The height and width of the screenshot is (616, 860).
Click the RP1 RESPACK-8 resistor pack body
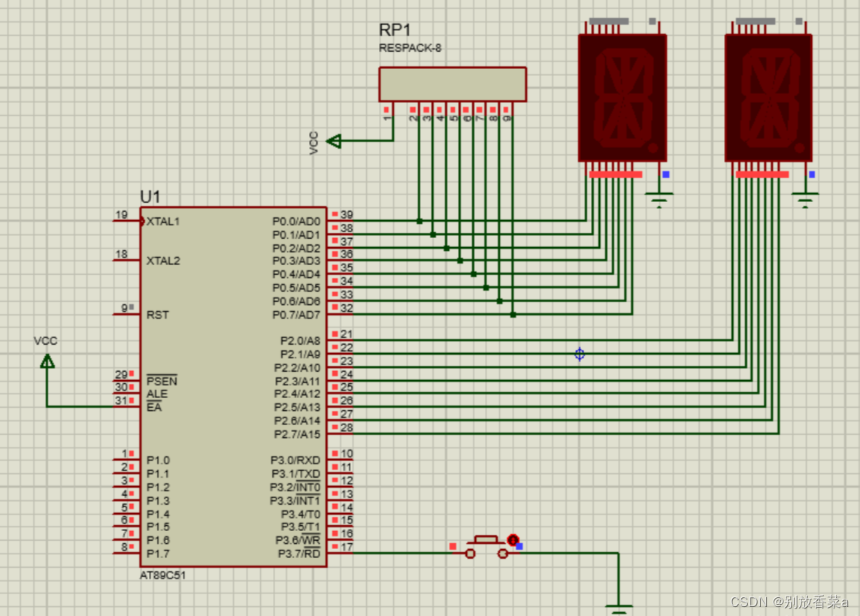(x=453, y=84)
